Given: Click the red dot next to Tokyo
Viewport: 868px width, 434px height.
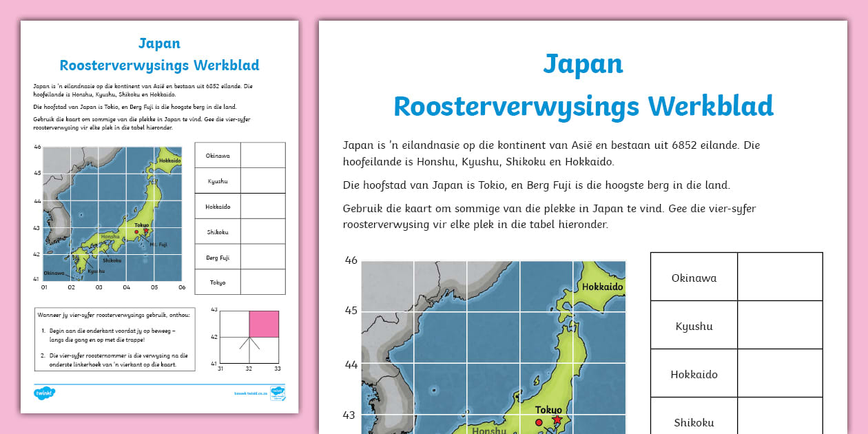Looking at the screenshot, I should coord(539,422).
